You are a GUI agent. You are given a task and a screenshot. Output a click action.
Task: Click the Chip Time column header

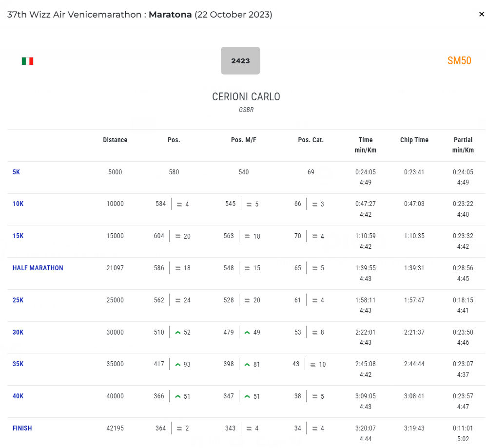pos(414,140)
